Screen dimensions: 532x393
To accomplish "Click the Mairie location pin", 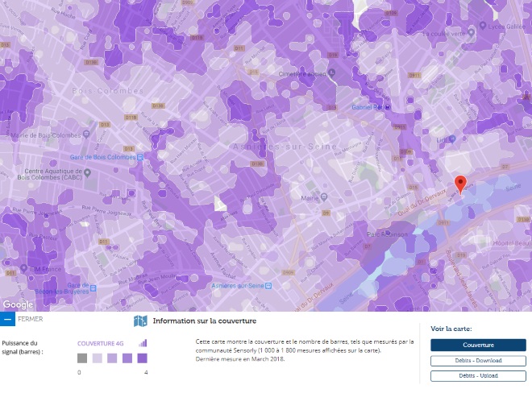I will pos(324,197).
